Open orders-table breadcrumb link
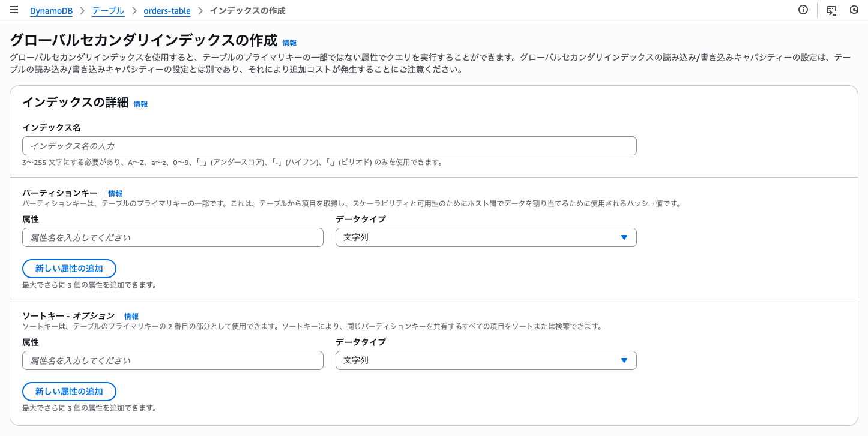 pos(167,11)
